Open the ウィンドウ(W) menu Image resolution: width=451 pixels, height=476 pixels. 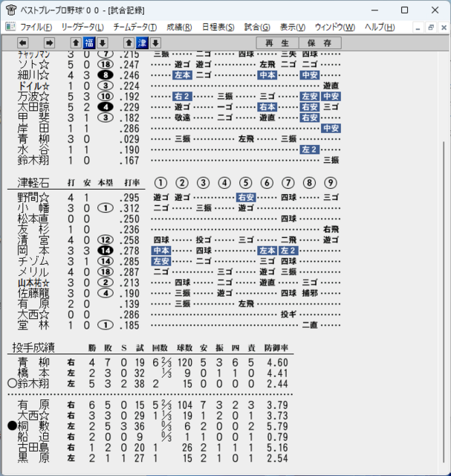[x=335, y=28]
